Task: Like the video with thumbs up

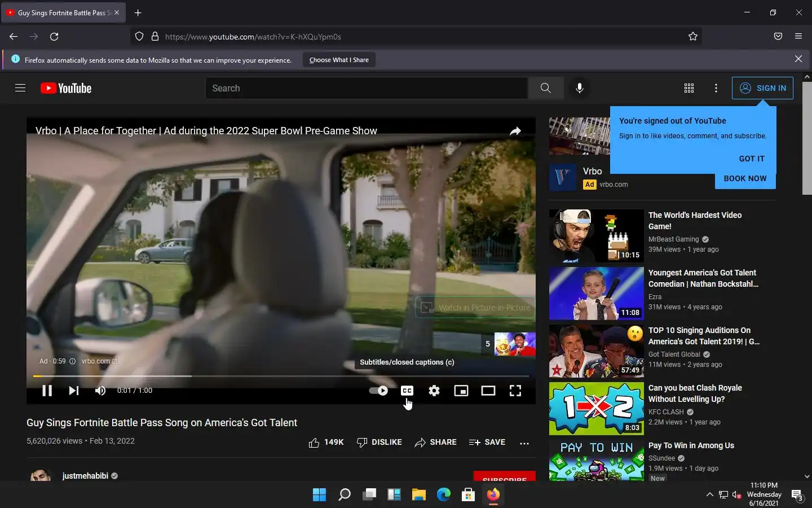Action: tap(326, 443)
